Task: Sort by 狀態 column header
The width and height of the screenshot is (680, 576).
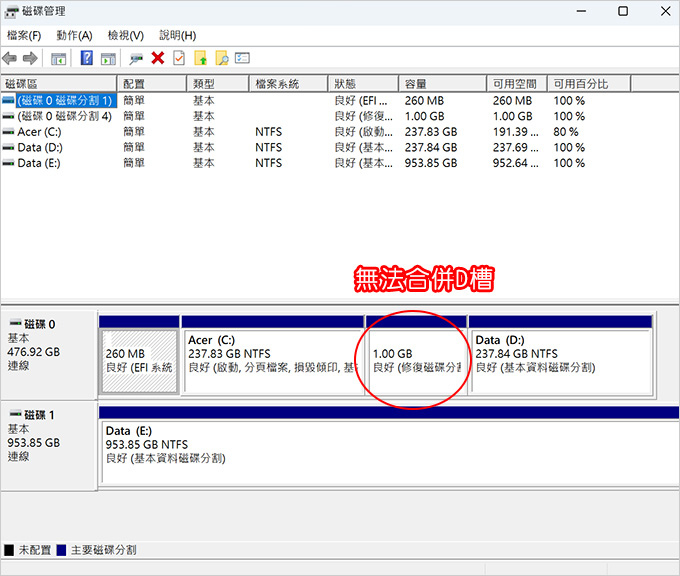Action: point(363,84)
